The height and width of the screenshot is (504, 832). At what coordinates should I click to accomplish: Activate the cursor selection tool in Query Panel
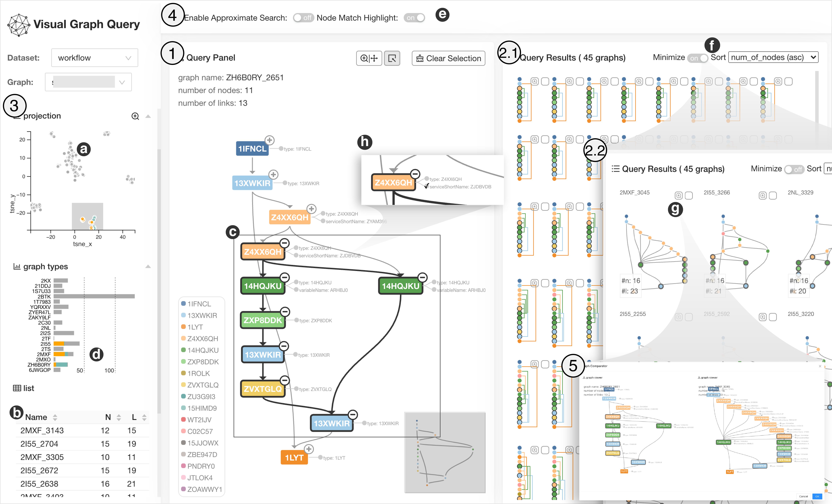pos(392,58)
